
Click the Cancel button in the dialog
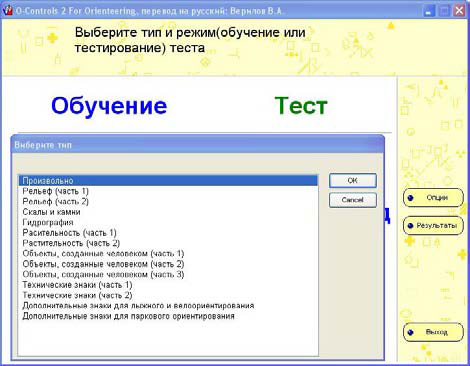(x=353, y=200)
